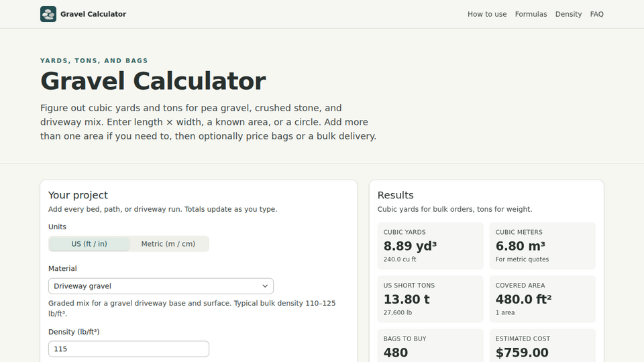644x362 pixels.
Task: Click the 8.89 yd³ cubic yards value
Action: (410, 246)
